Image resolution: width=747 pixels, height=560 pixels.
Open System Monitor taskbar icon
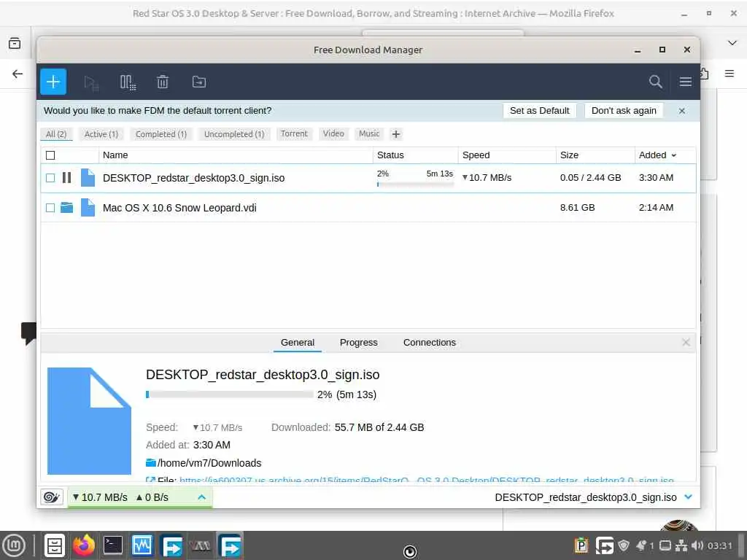click(142, 545)
